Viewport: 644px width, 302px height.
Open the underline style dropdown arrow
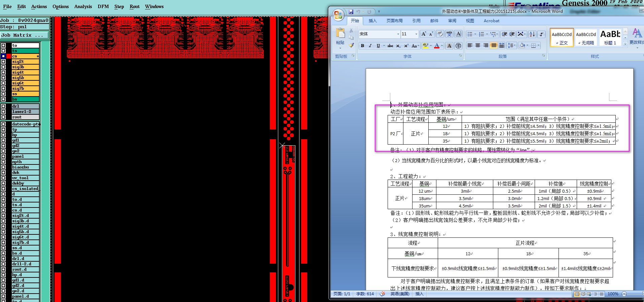coord(384,46)
